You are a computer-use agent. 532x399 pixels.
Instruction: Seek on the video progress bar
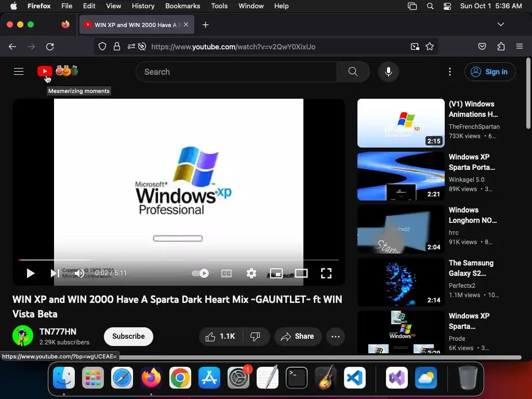click(179, 260)
